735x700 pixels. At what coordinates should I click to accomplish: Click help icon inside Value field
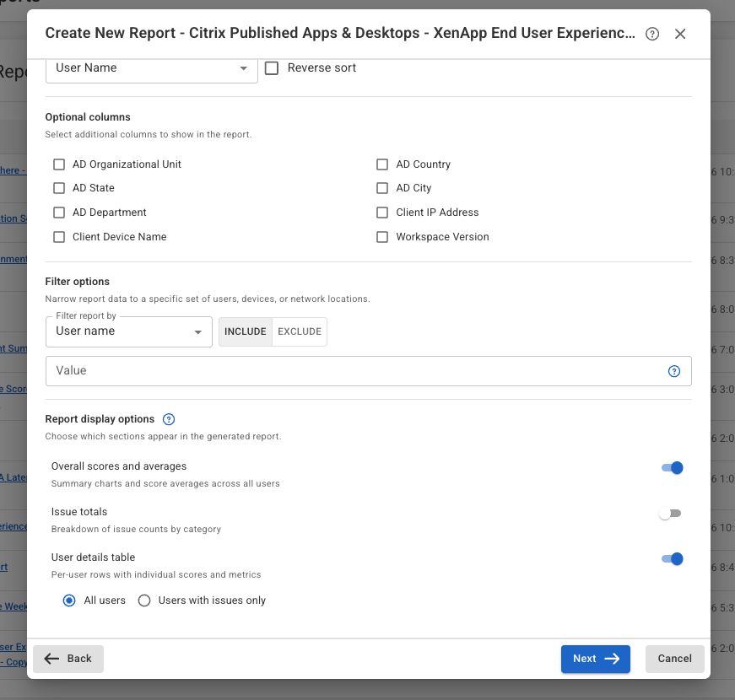coord(674,371)
